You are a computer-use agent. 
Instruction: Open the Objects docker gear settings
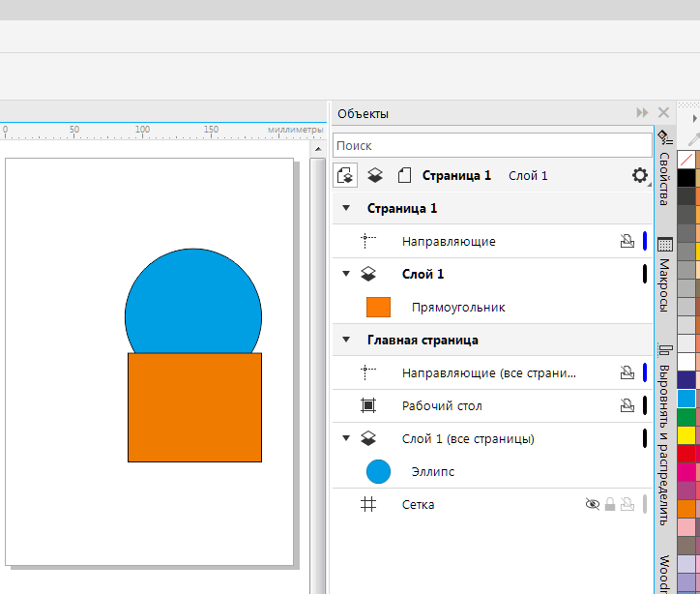[x=639, y=175]
